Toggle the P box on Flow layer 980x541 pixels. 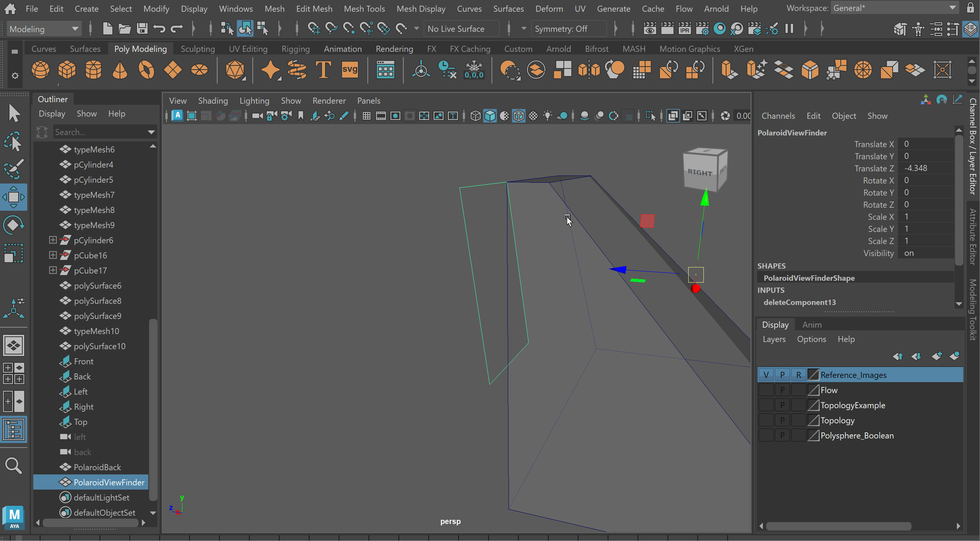pyautogui.click(x=782, y=390)
